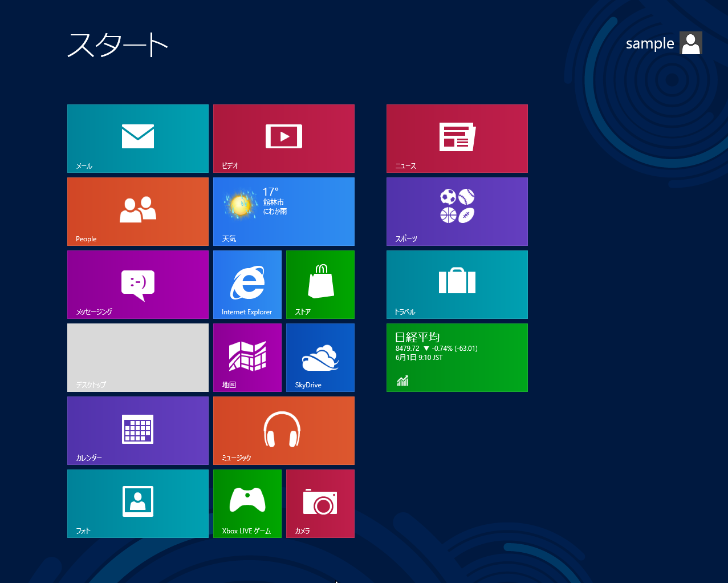Image resolution: width=728 pixels, height=583 pixels.
Task: Open the ビデオ (Video) tile
Action: (284, 139)
